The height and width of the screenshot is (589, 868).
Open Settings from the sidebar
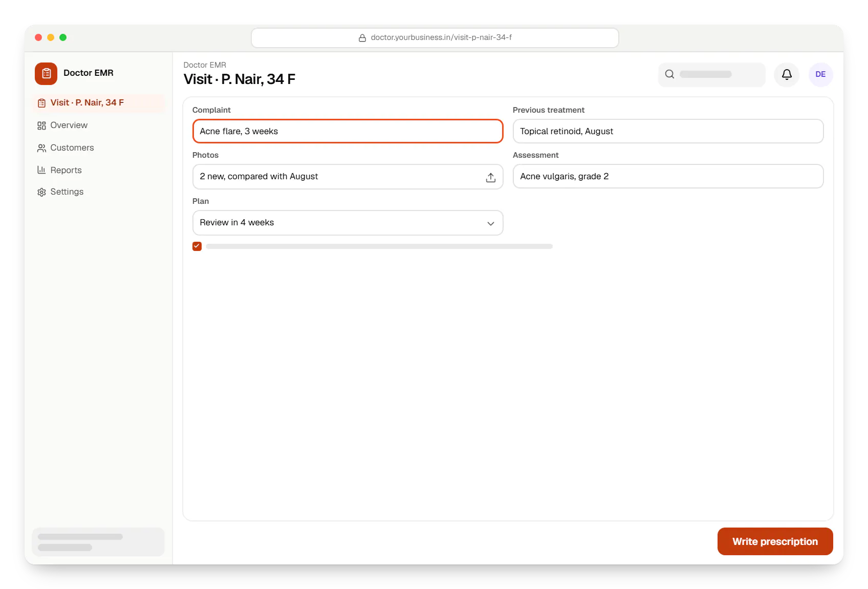coord(98,192)
